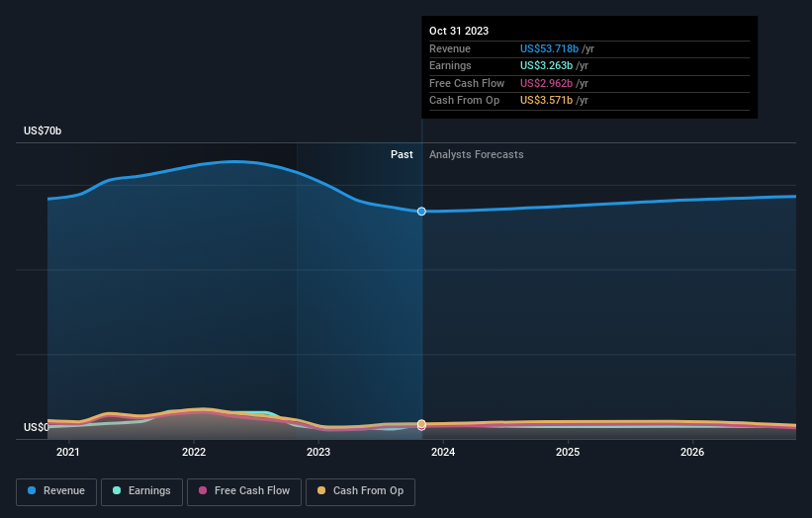Toggle the Free Cash Flow legend button
This screenshot has width=812, height=518.
pos(244,491)
